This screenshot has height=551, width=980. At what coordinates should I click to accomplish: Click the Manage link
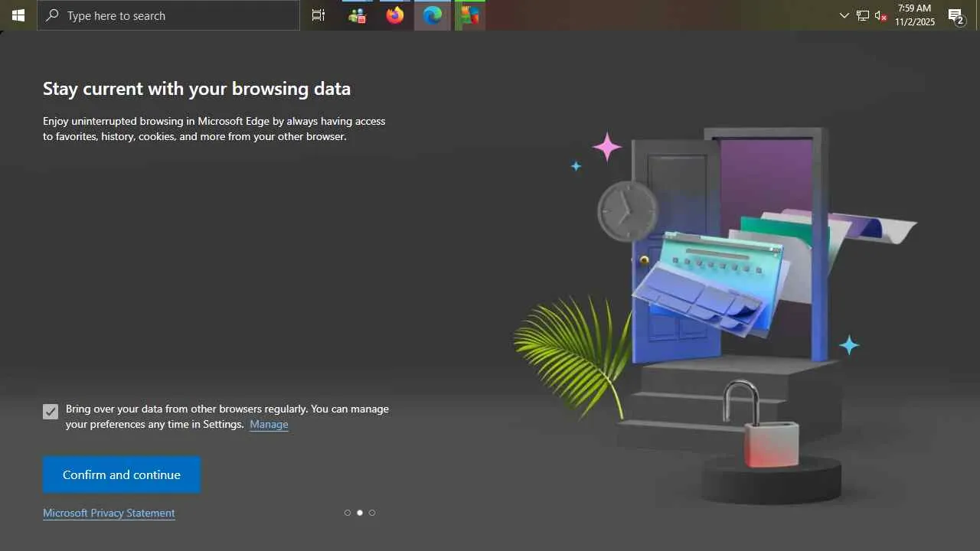pos(269,424)
